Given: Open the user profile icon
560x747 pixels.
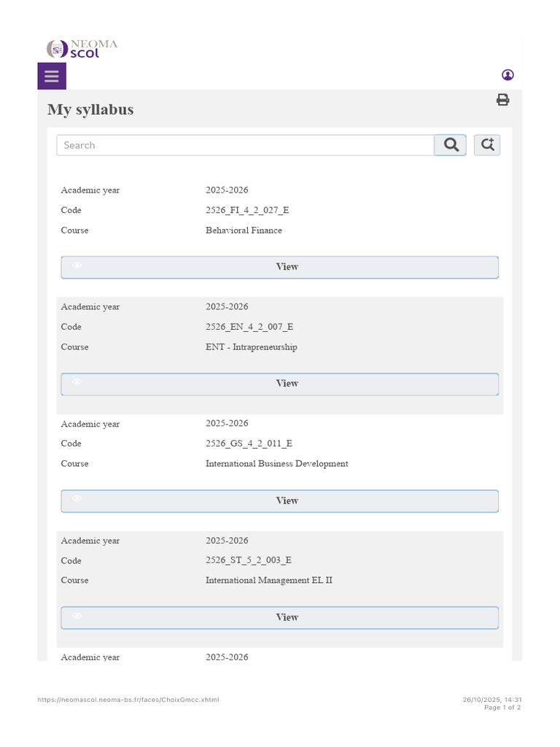Looking at the screenshot, I should 507,75.
